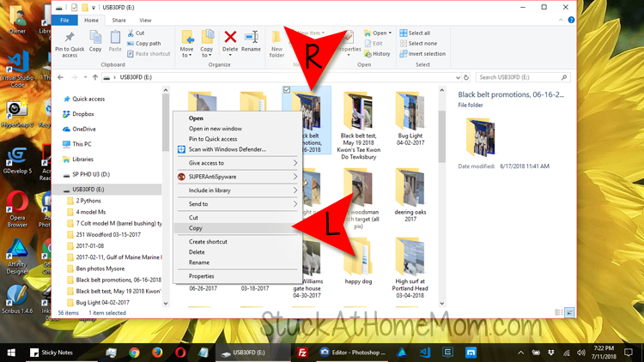Click Paste shortcut in the ribbon
The width and height of the screenshot is (644, 362).
[149, 54]
